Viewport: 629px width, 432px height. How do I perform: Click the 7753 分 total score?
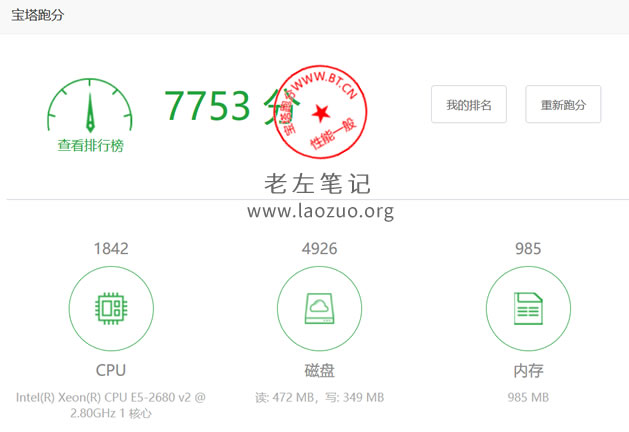[x=233, y=105]
